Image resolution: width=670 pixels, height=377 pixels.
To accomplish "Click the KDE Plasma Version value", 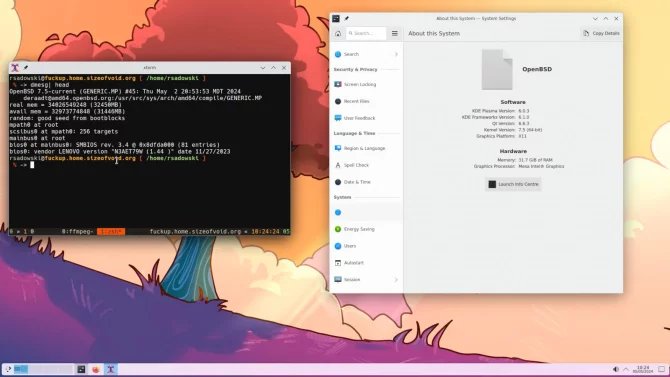I will click(x=524, y=111).
